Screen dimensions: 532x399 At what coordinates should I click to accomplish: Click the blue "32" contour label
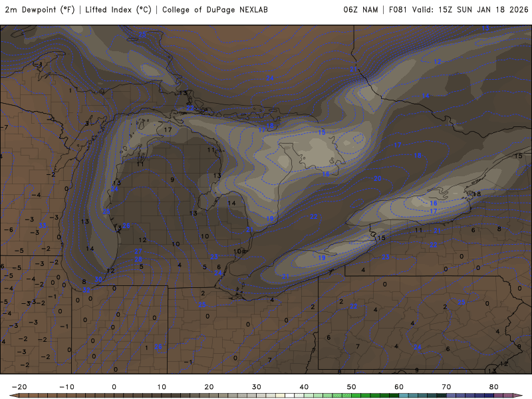click(86, 290)
